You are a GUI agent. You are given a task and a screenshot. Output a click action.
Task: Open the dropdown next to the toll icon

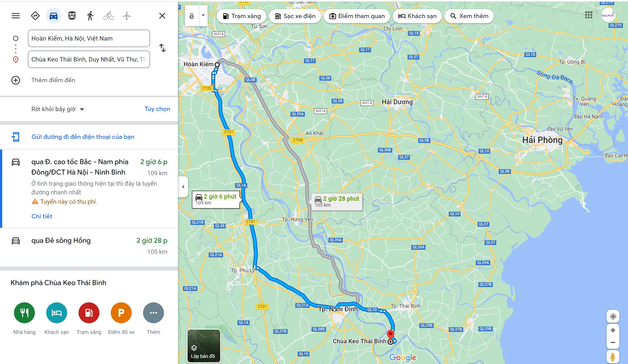click(203, 15)
